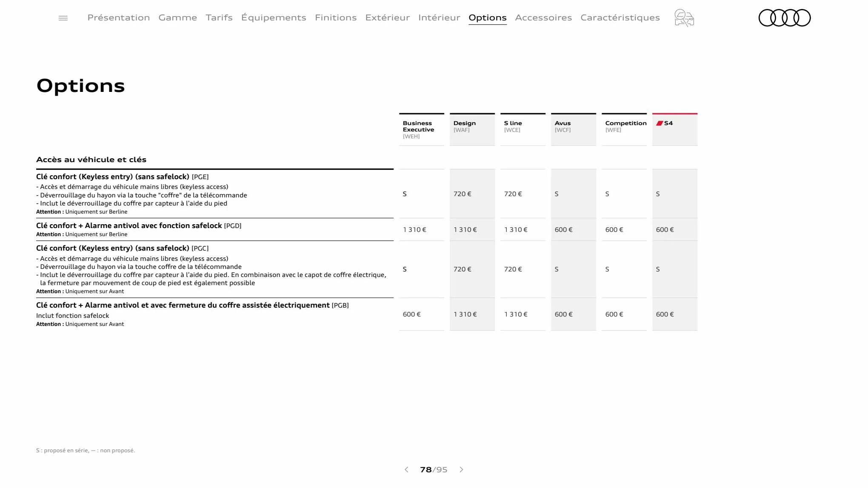
Task: Click 'S' under Avus for PGE
Action: click(x=557, y=194)
